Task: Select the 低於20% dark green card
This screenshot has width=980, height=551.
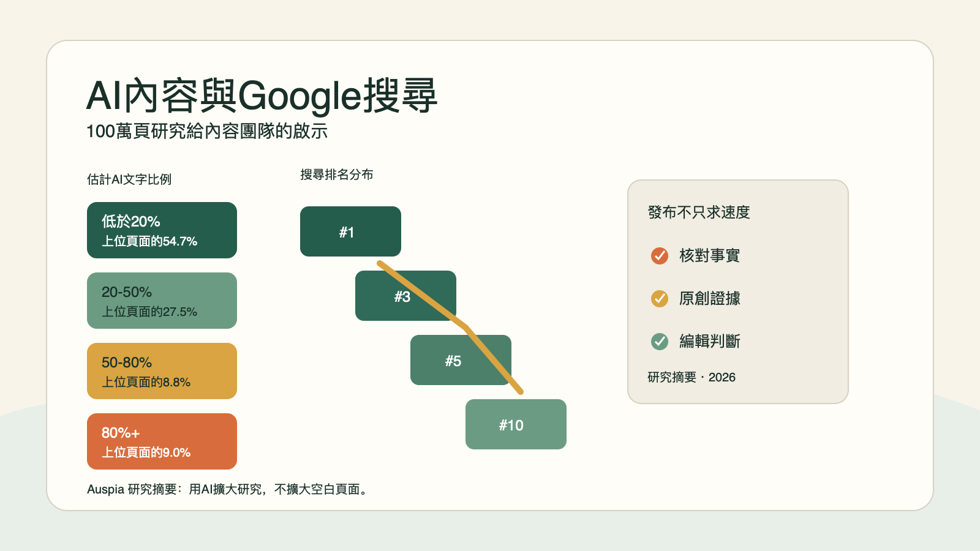Action: (162, 230)
